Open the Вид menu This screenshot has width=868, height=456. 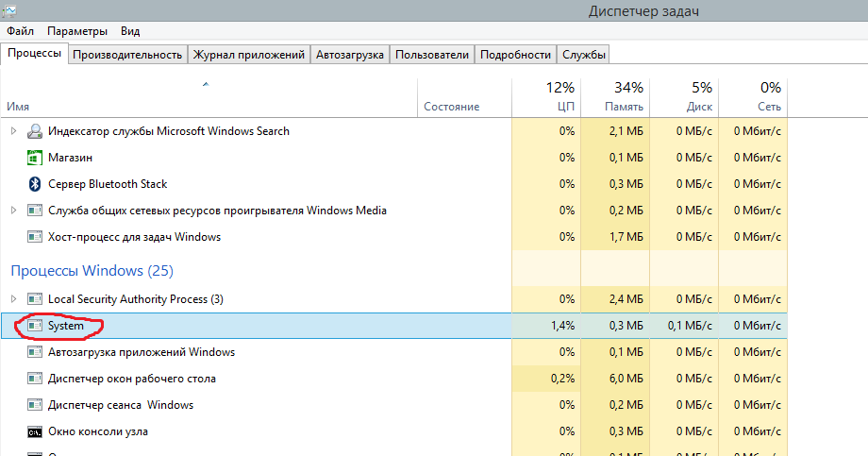tap(130, 31)
